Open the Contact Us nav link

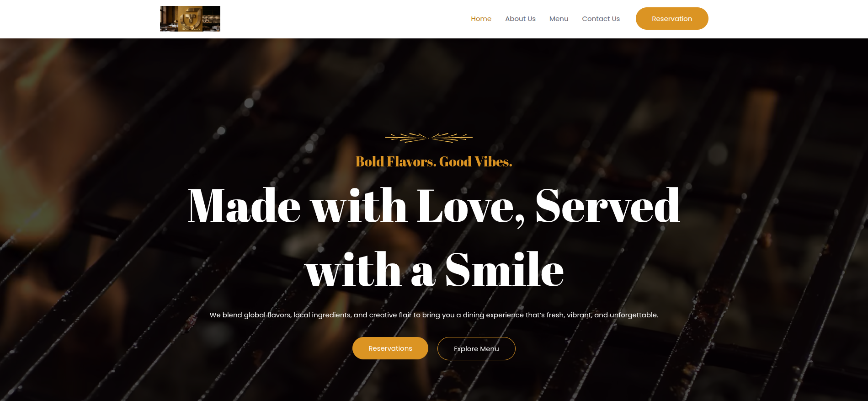pos(601,19)
